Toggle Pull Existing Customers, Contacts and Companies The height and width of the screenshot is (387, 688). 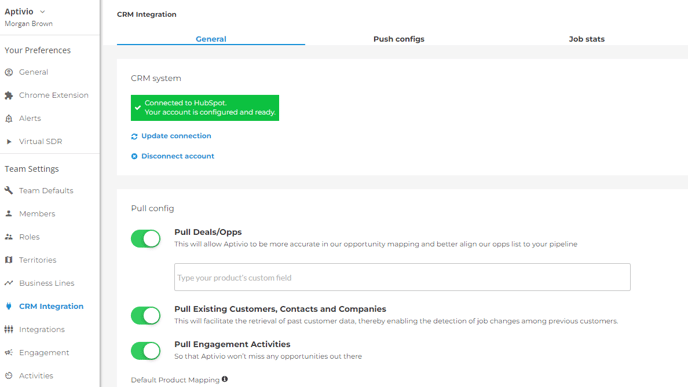(146, 315)
